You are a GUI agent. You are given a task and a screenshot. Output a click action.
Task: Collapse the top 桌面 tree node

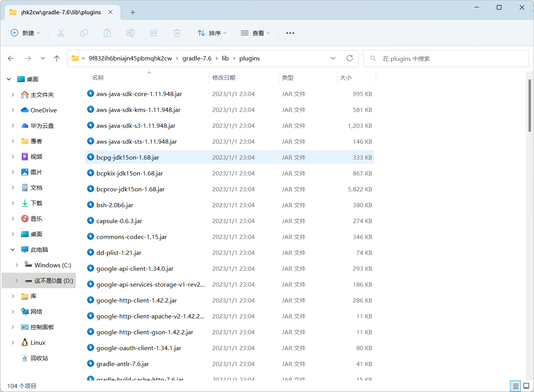coord(9,79)
